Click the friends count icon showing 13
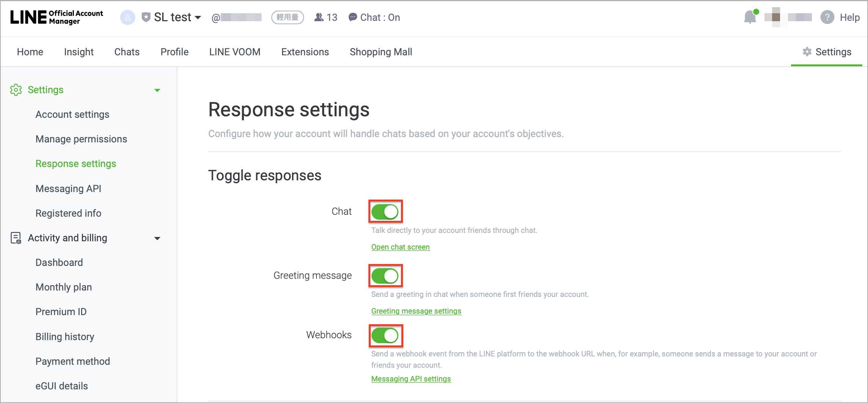 [x=319, y=17]
